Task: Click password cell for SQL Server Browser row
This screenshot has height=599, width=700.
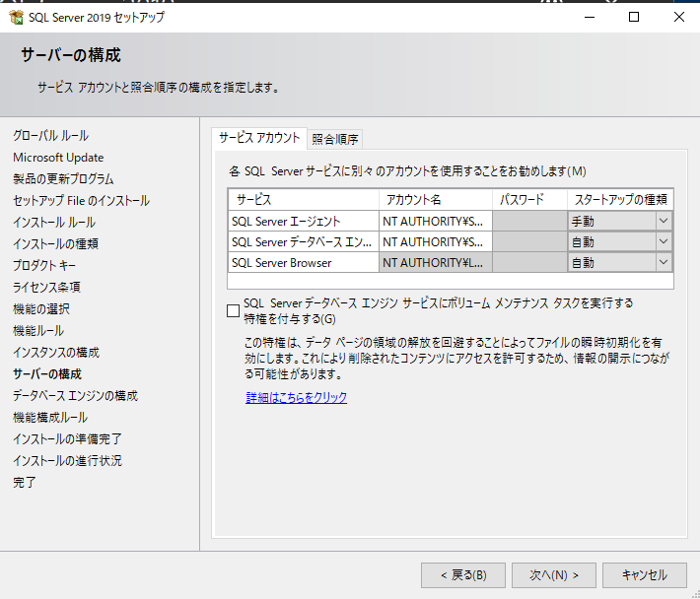Action: (x=529, y=263)
